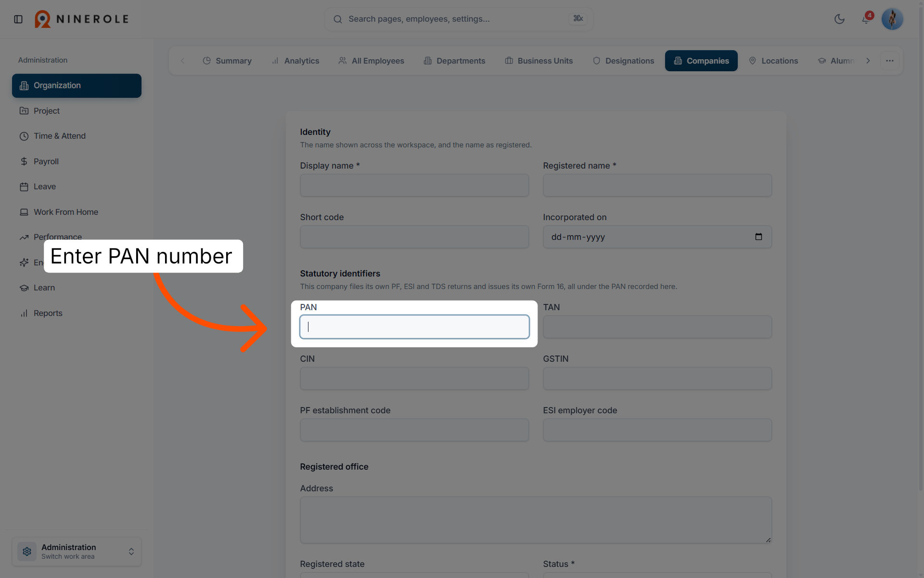The width and height of the screenshot is (924, 578).
Task: Open the Designations tab
Action: 623,61
